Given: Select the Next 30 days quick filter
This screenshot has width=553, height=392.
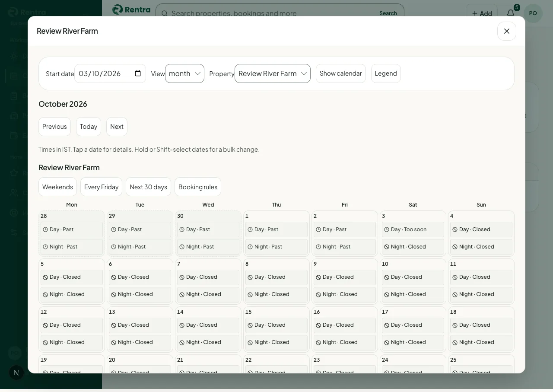Looking at the screenshot, I should 148,187.
